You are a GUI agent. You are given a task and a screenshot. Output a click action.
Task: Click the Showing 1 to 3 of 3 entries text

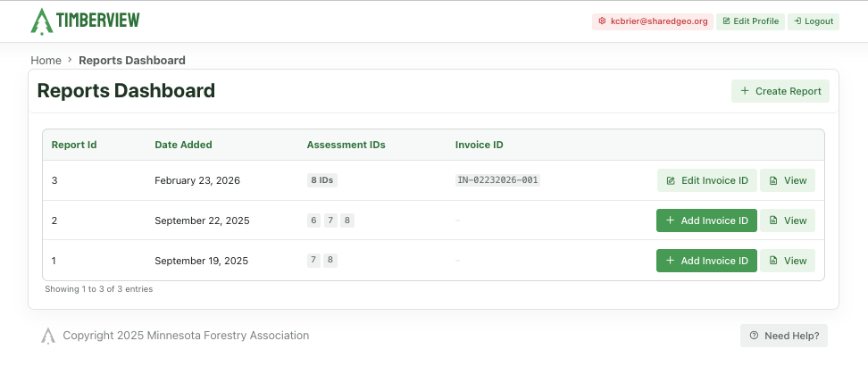[x=98, y=289]
